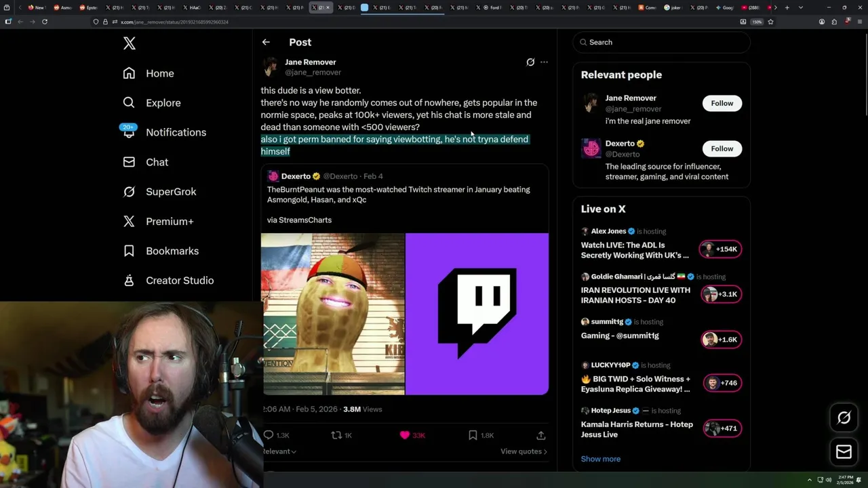
Task: Open the quoted Dexerto post text
Action: (399, 195)
